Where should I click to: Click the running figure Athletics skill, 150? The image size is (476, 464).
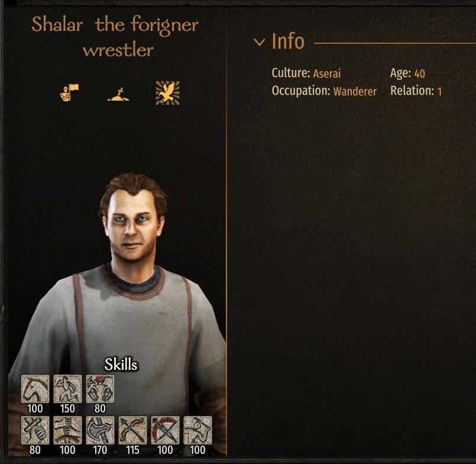(67, 389)
